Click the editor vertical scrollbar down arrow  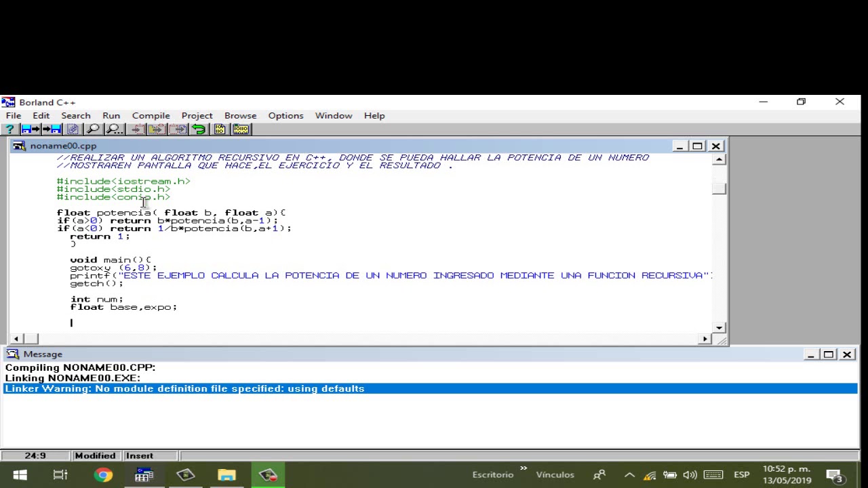pyautogui.click(x=719, y=327)
